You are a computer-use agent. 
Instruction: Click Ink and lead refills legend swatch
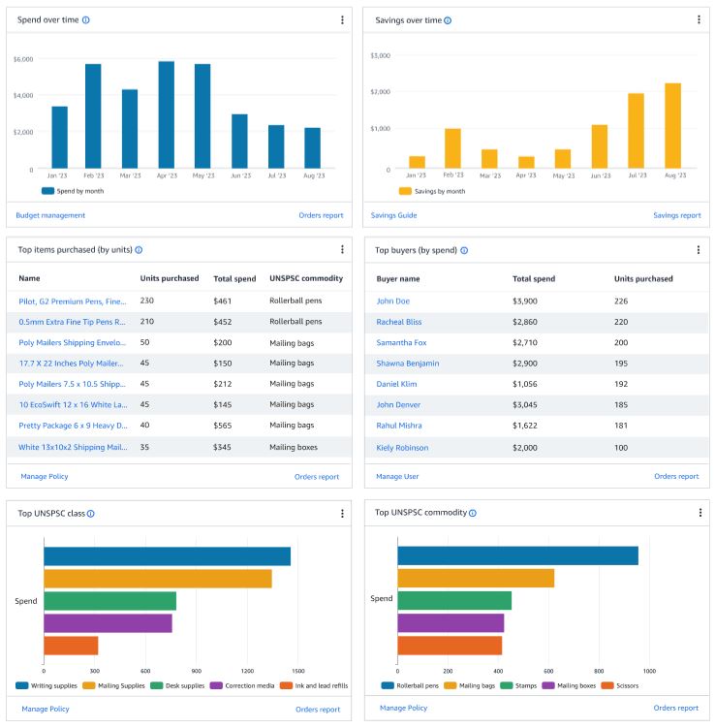[286, 685]
